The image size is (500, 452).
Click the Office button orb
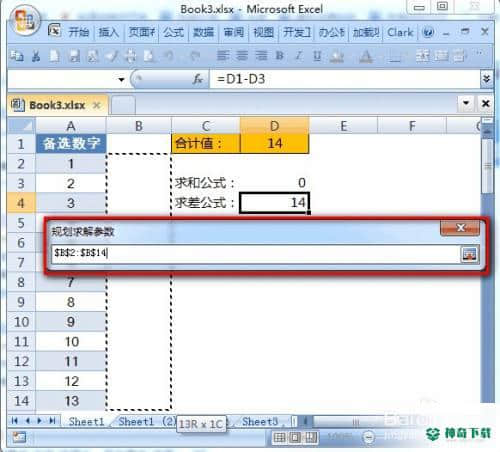(x=24, y=20)
